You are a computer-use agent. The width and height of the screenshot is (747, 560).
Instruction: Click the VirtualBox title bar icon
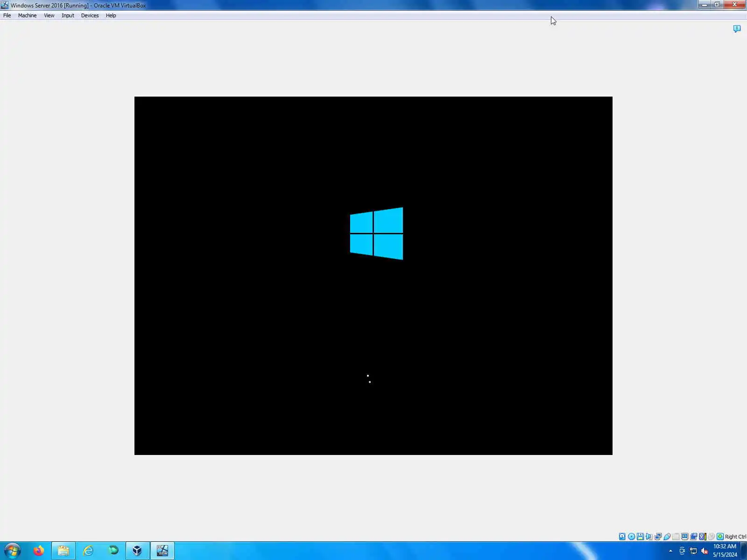point(5,5)
